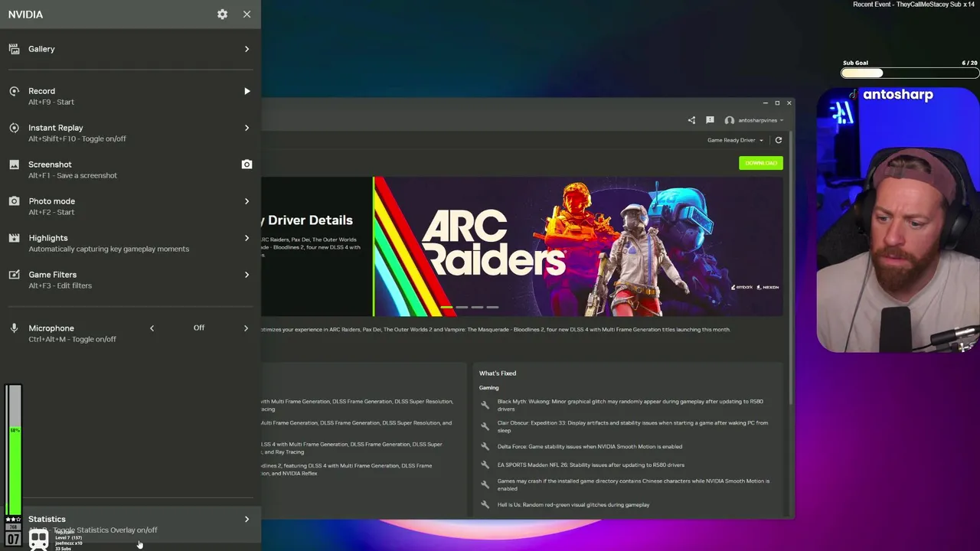Click the wrench icon beside EA SPORTS Madden

point(485,465)
